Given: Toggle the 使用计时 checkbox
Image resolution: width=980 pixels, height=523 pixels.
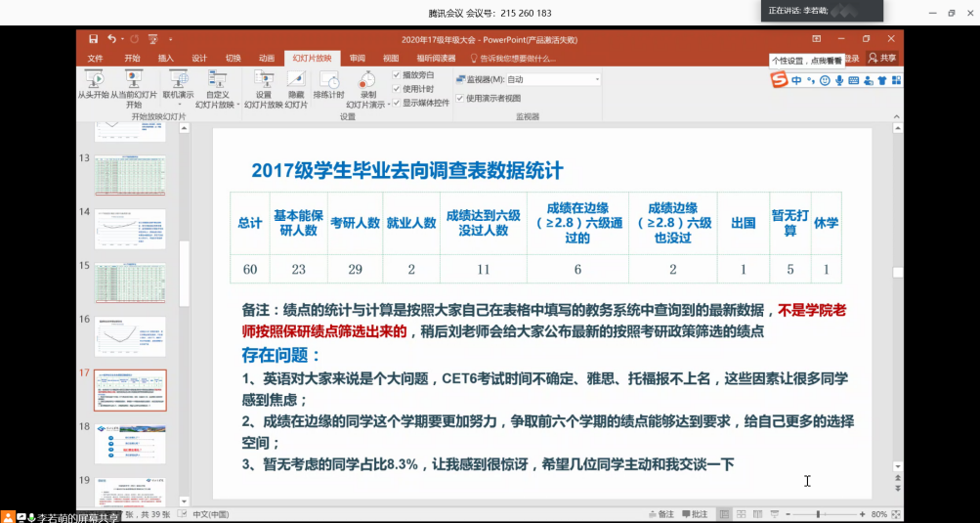Looking at the screenshot, I should (x=397, y=89).
